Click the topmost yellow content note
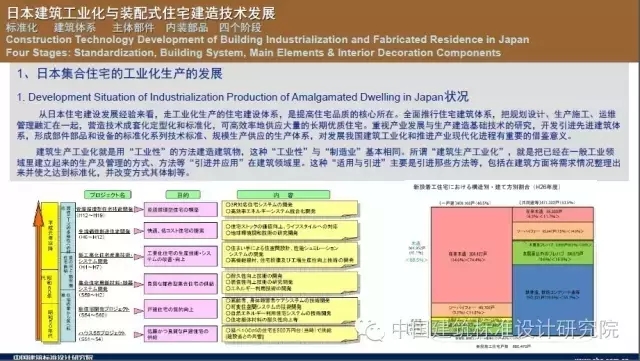Image resolution: width=640 pixels, height=361 pixels. coord(290,208)
